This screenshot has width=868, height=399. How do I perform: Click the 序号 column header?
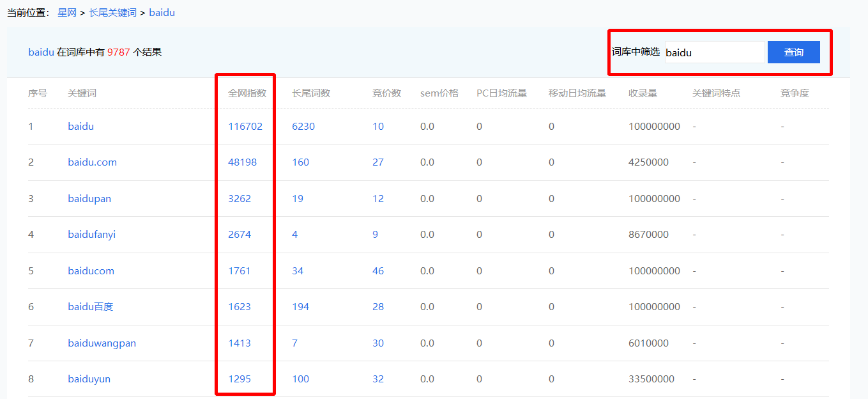38,93
